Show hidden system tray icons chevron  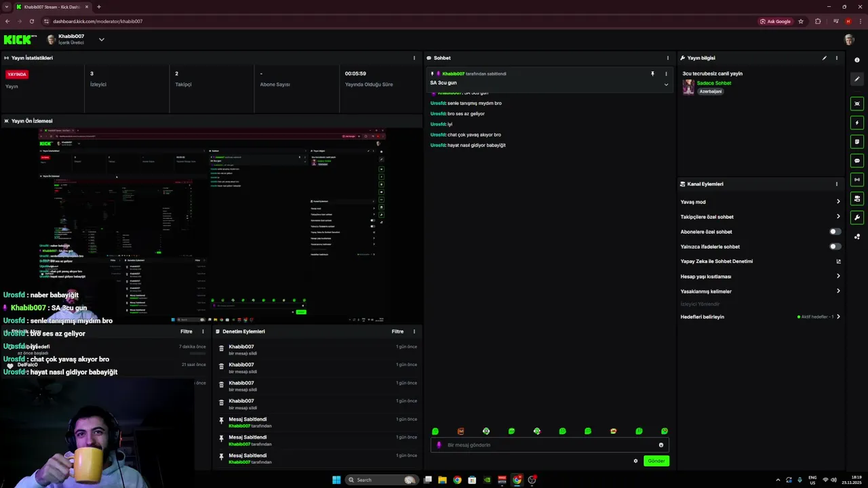coord(778,480)
